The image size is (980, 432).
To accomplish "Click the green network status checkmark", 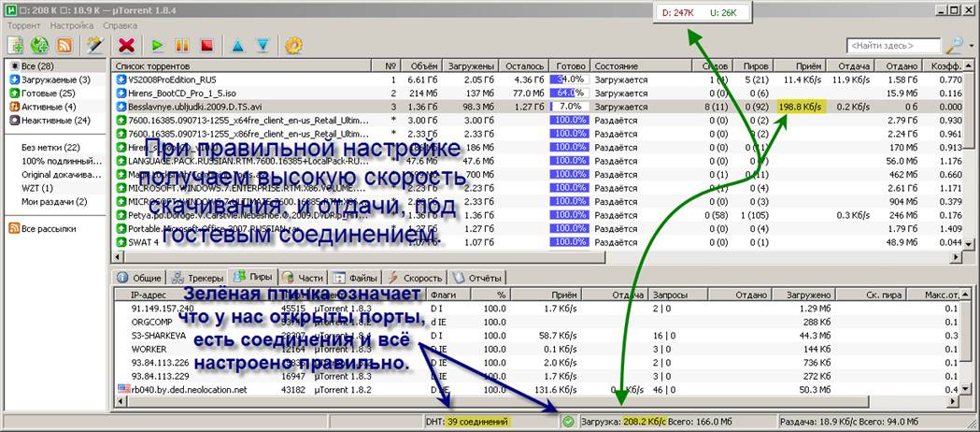I will (568, 422).
